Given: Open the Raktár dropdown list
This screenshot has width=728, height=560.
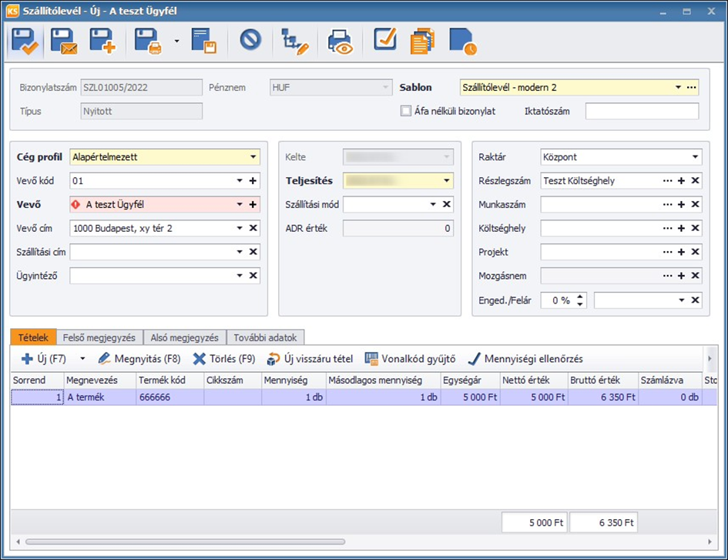Looking at the screenshot, I should coord(695,157).
